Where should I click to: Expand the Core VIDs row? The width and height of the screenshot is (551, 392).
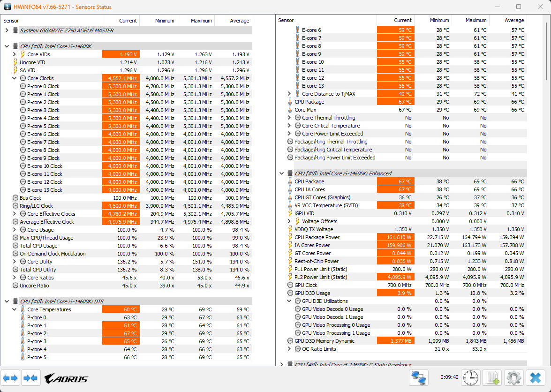click(x=15, y=54)
